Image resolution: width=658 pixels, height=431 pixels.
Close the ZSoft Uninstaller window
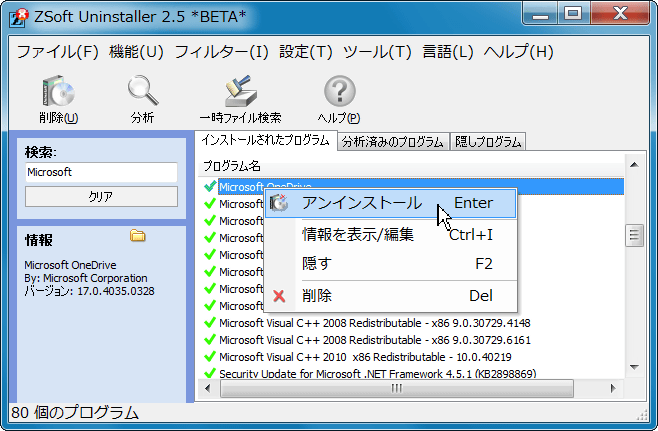point(620,14)
